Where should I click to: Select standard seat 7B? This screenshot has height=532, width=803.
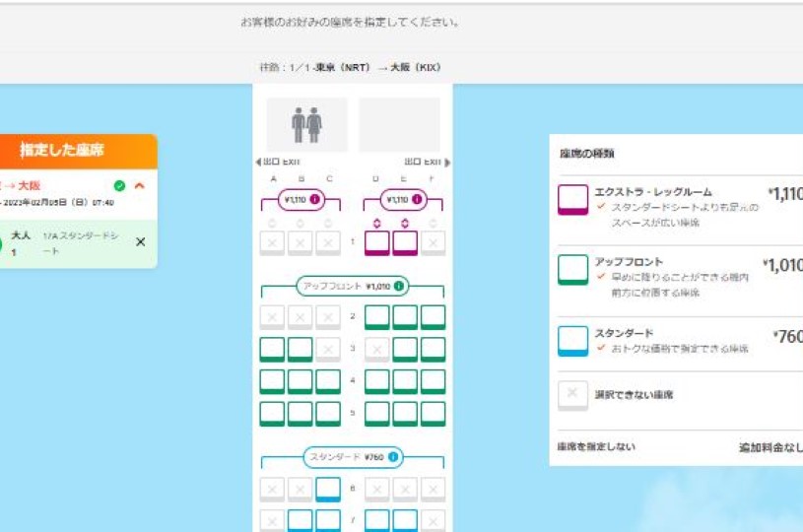pos(301,521)
